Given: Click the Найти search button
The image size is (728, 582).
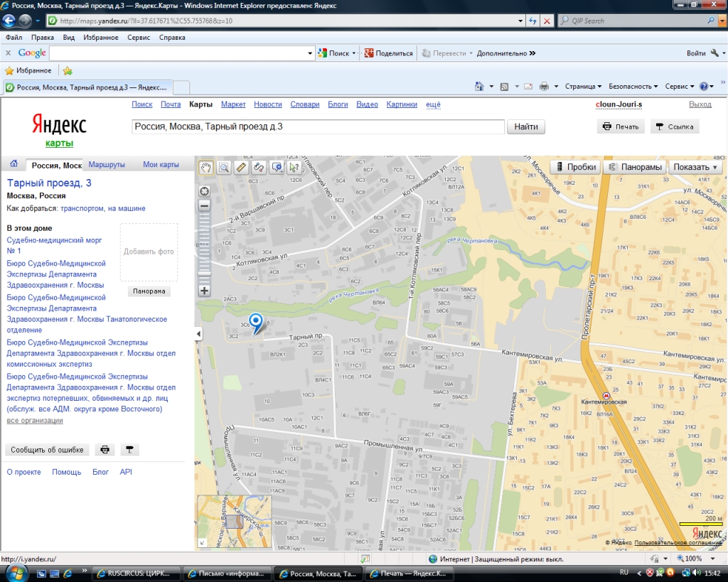Looking at the screenshot, I should pyautogui.click(x=526, y=126).
